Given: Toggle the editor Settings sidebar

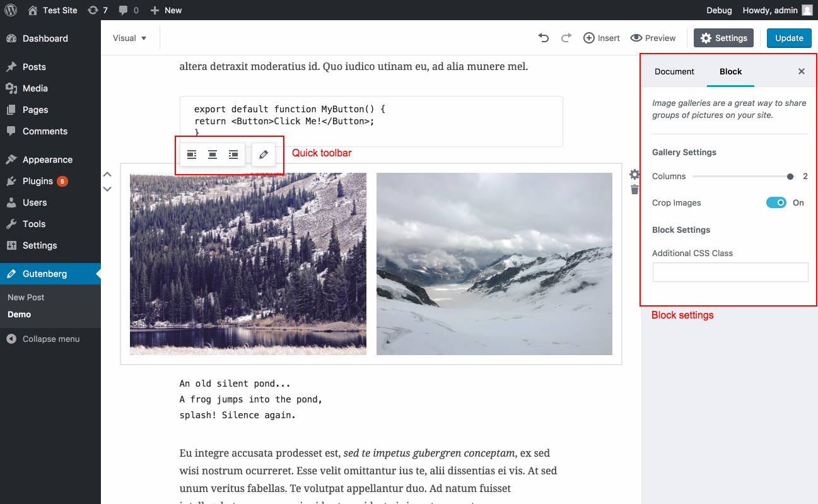Looking at the screenshot, I should (724, 38).
